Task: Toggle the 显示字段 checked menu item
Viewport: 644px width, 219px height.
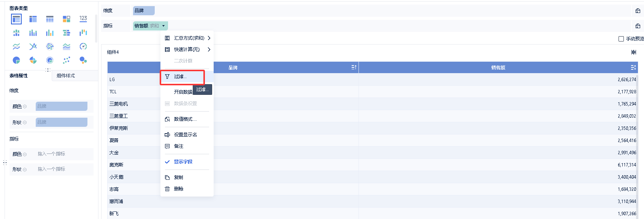Action: [187, 162]
